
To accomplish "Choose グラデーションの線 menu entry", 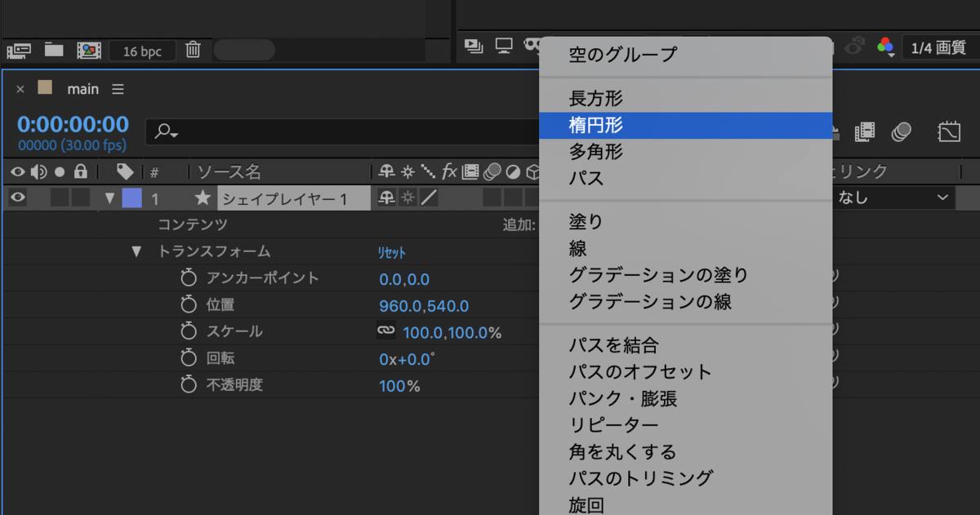I will coord(686,301).
